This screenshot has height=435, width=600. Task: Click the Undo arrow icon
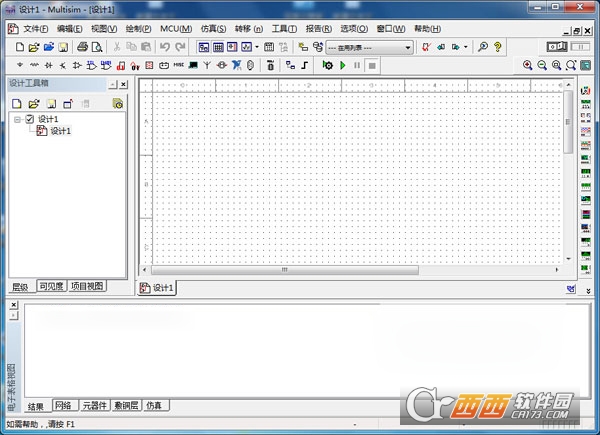pos(165,47)
